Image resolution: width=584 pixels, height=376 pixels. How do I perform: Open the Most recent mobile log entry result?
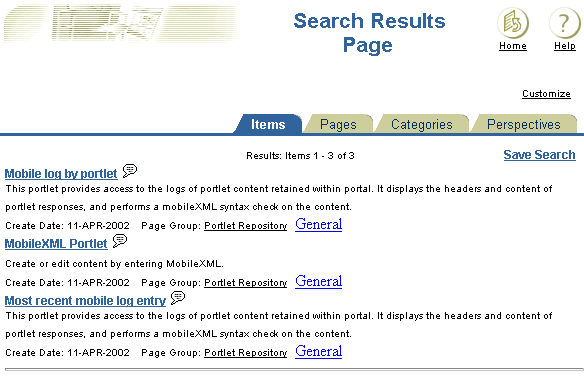[85, 301]
